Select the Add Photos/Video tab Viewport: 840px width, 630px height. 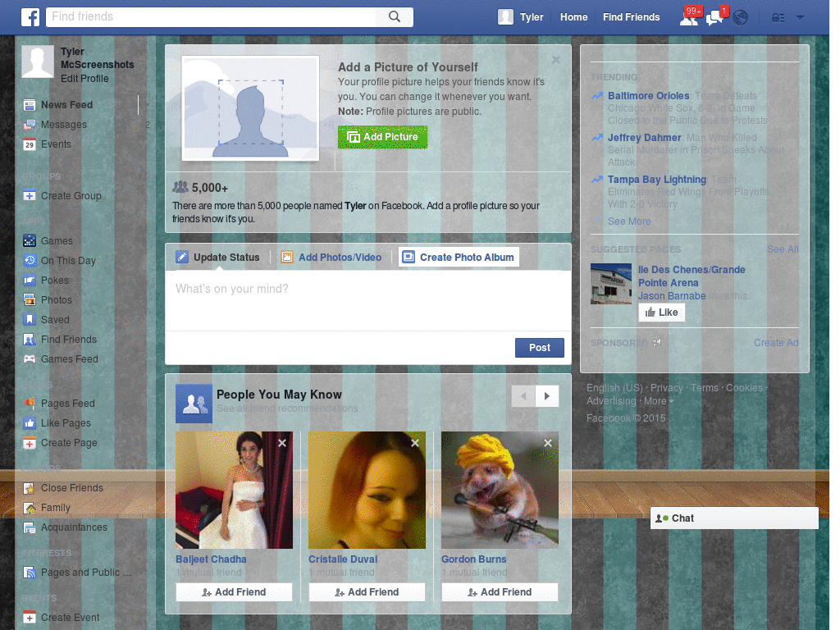[x=331, y=257]
